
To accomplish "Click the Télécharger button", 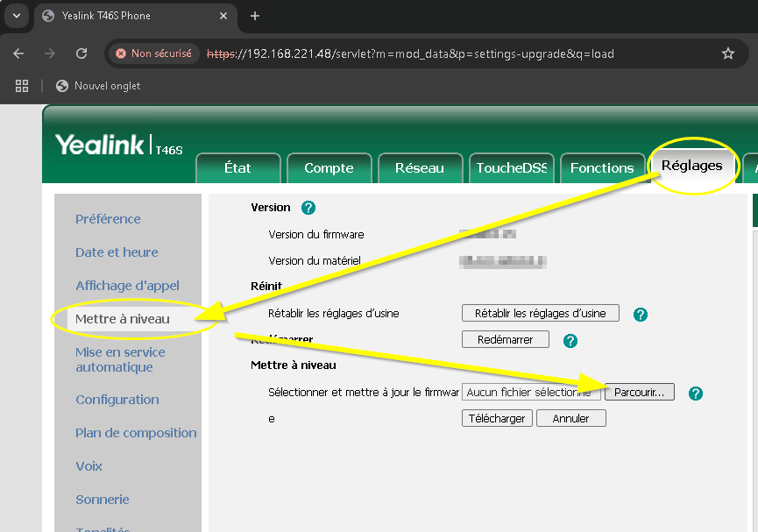I will tap(497, 418).
